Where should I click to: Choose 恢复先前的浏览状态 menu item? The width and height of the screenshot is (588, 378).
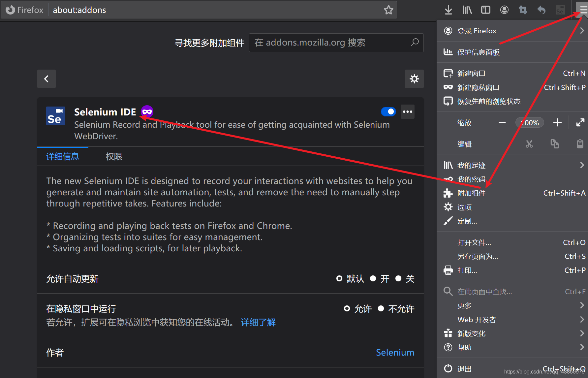tap(512, 101)
